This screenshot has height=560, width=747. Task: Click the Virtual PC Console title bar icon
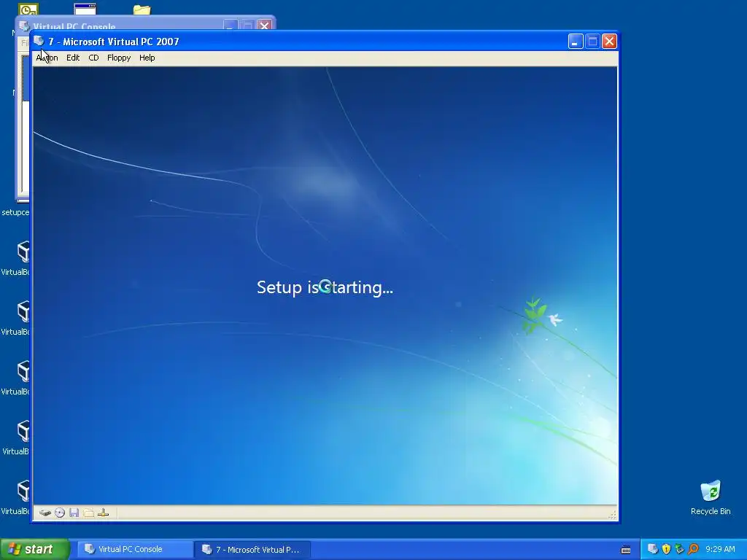click(x=24, y=26)
